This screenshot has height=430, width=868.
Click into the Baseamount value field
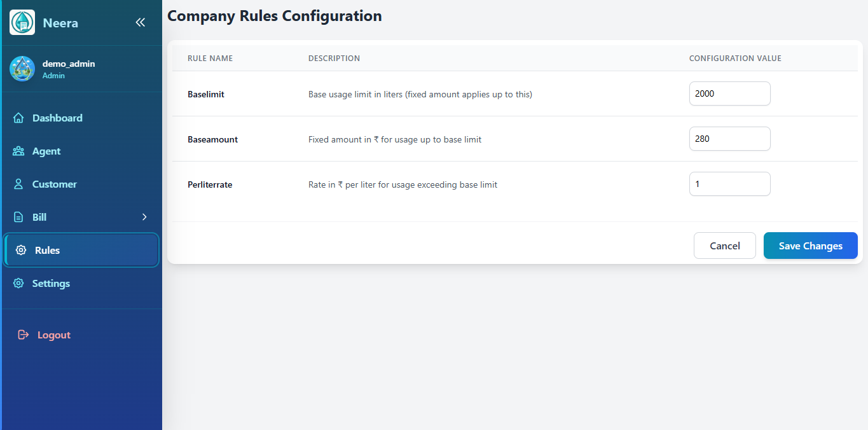pyautogui.click(x=729, y=139)
